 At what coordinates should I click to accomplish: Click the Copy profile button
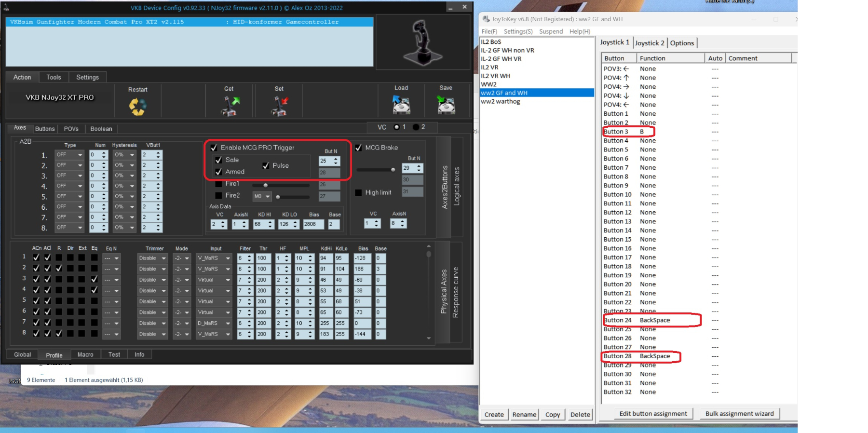pos(553,414)
